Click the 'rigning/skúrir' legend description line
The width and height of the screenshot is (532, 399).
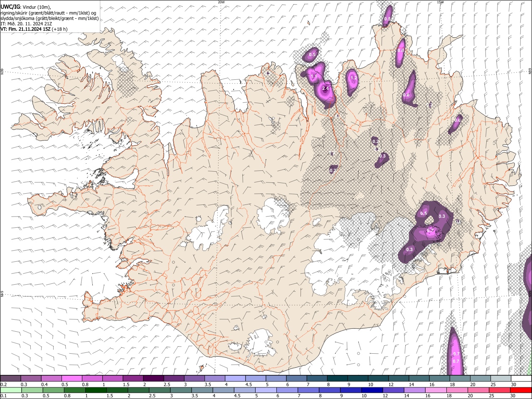pos(48,13)
